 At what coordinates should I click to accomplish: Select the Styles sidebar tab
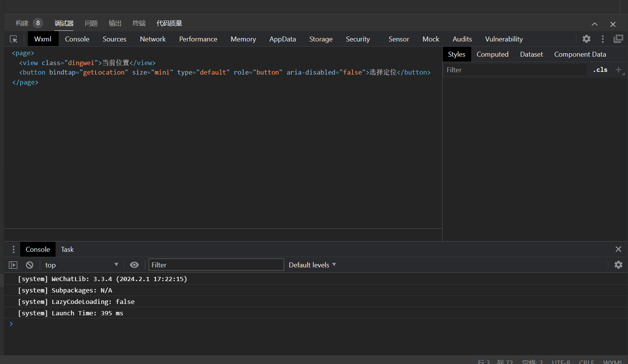457,54
